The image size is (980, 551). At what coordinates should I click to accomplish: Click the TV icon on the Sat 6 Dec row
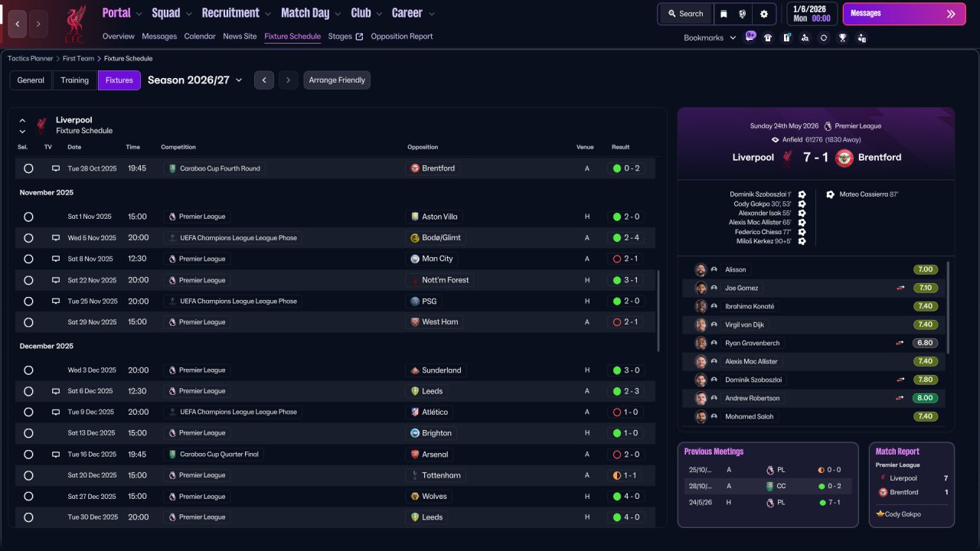[55, 391]
